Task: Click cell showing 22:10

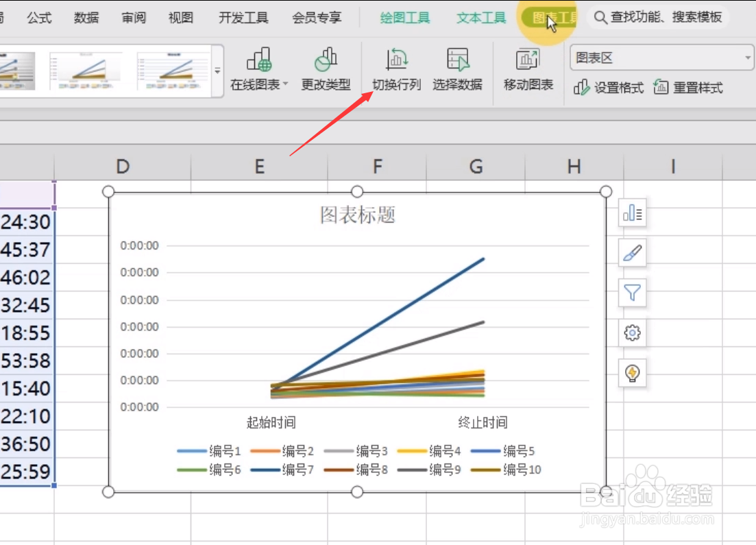Action: [27, 415]
